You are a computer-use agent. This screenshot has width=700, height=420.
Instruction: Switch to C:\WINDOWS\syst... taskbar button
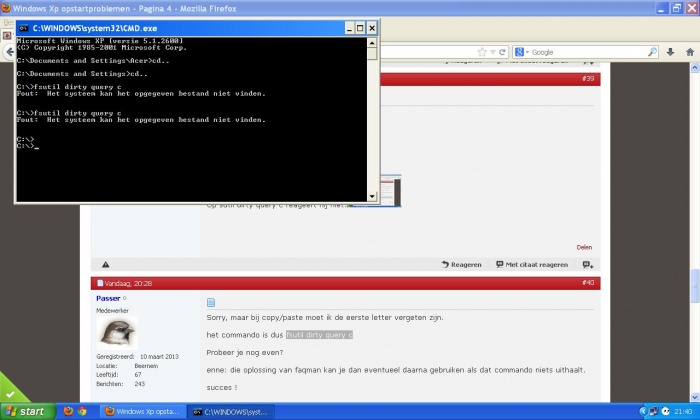230,412
